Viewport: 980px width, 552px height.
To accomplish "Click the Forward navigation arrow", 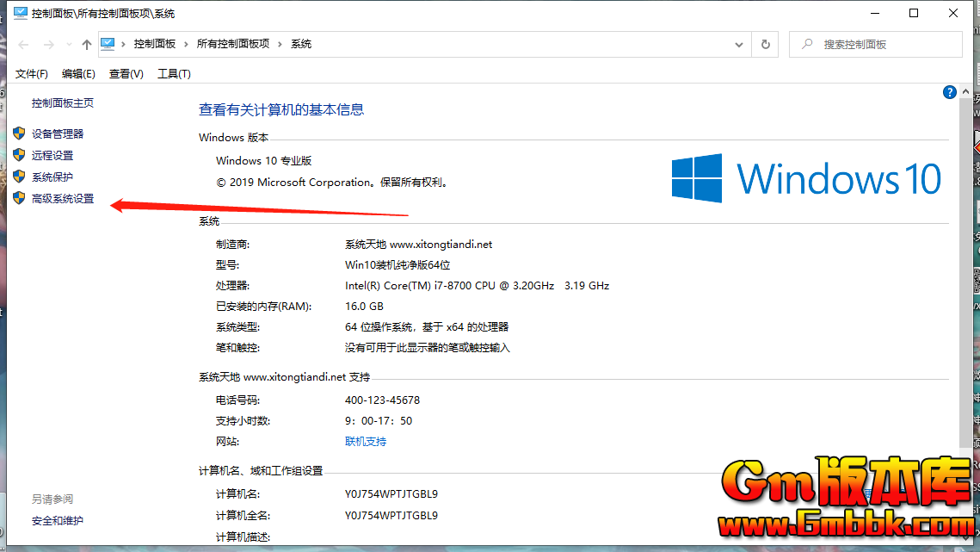I will 48,45.
